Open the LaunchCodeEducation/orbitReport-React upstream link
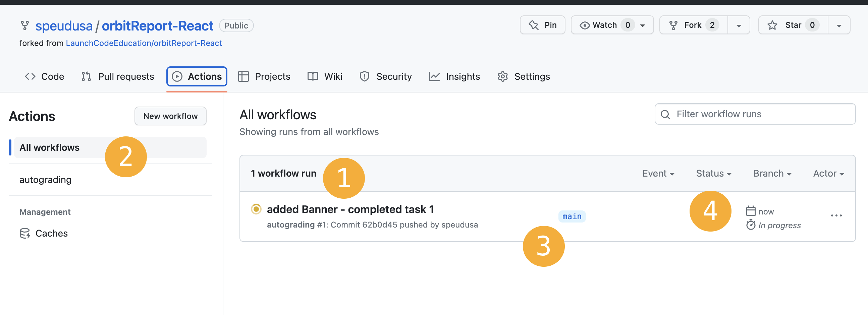This screenshot has width=868, height=315. (144, 43)
